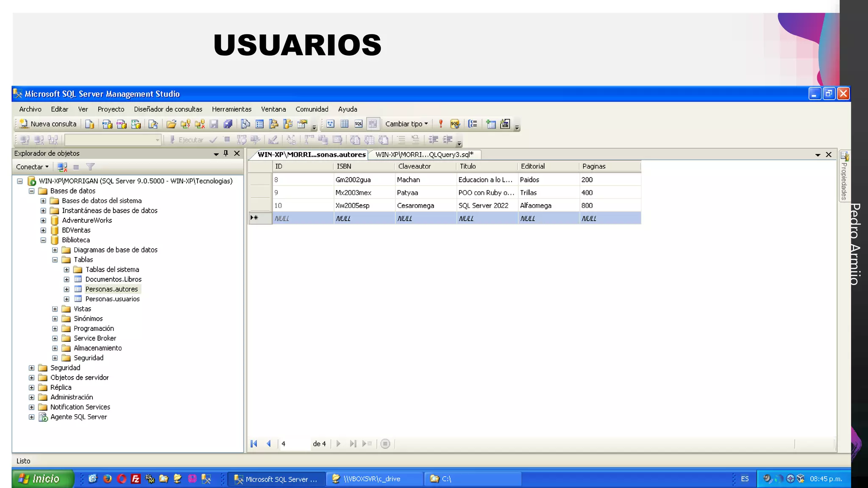Image resolution: width=868 pixels, height=488 pixels.
Task: Toggle auto-hide pin of Explorador de objetos
Action: pyautogui.click(x=226, y=153)
